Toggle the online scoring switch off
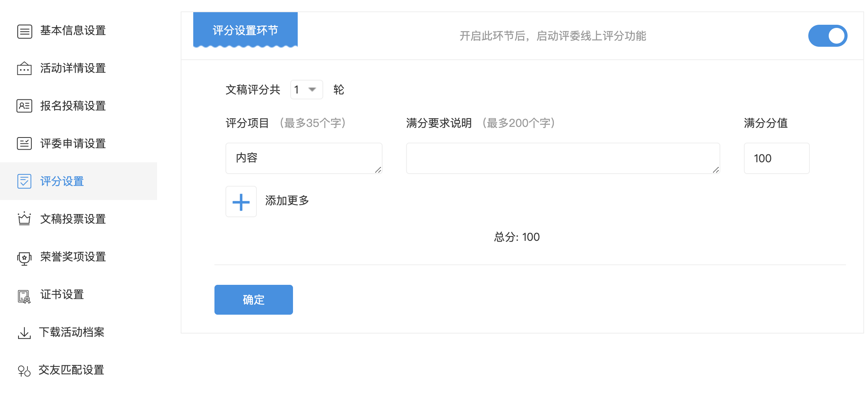868x396 pixels. [828, 36]
